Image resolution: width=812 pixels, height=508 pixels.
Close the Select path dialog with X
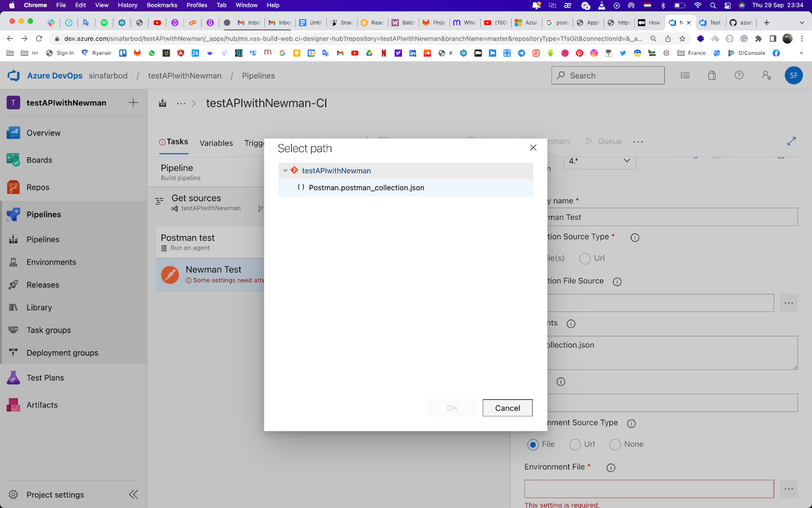(533, 148)
